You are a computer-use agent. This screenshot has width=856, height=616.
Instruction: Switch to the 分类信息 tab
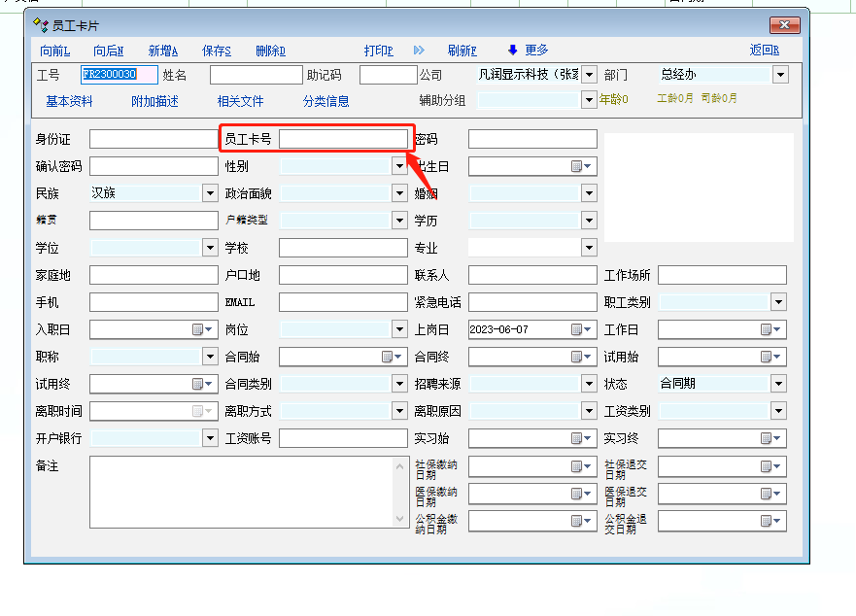325,101
